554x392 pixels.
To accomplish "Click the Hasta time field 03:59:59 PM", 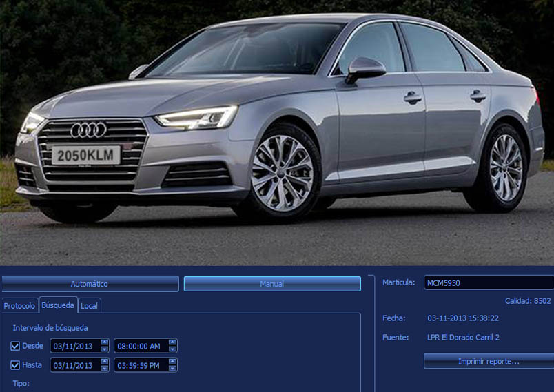I will point(141,365).
